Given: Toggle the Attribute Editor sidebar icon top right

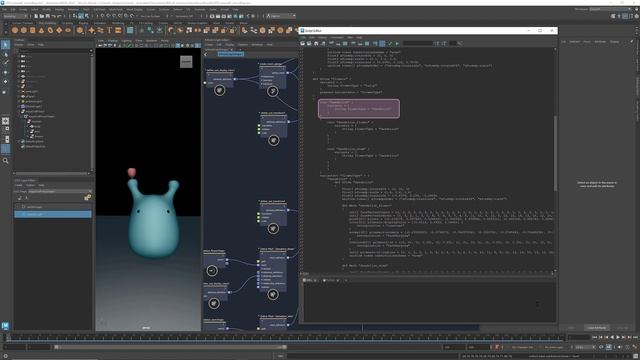Looking at the screenshot, I should (x=624, y=16).
